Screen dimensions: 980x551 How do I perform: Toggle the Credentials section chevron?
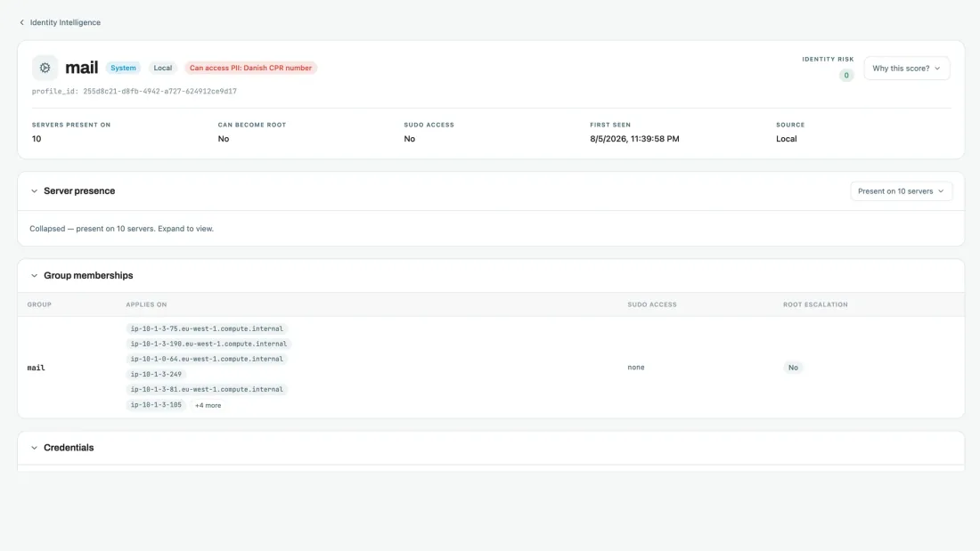(x=35, y=448)
